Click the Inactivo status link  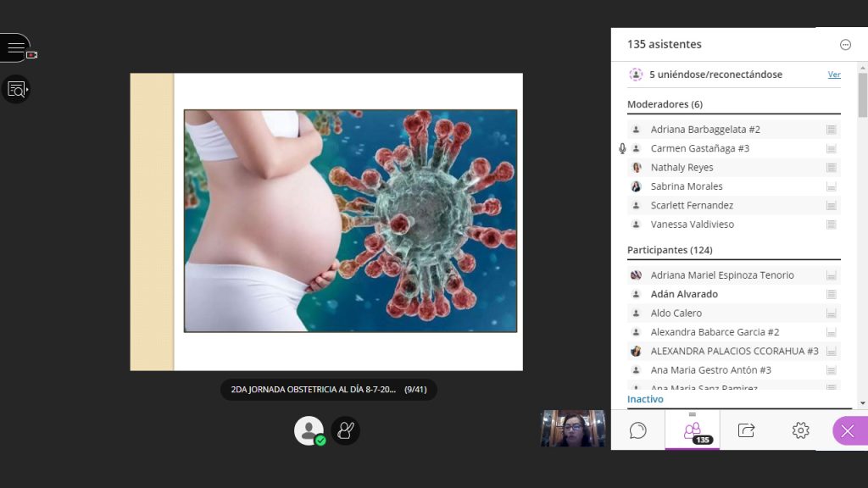click(645, 399)
